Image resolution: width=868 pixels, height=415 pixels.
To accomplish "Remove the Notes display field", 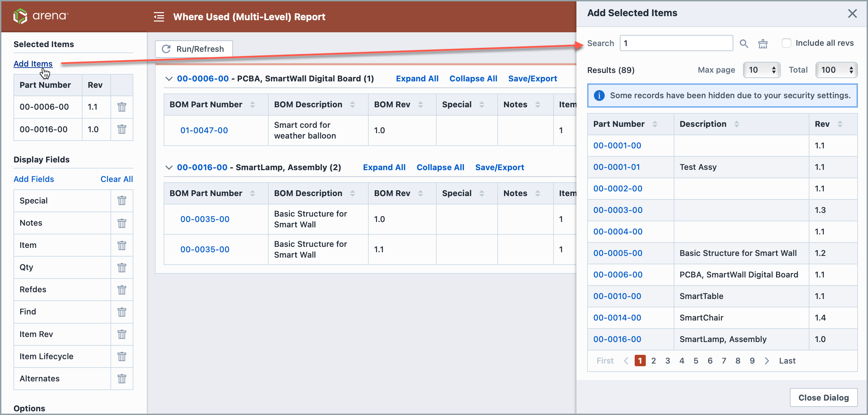I will pos(122,223).
